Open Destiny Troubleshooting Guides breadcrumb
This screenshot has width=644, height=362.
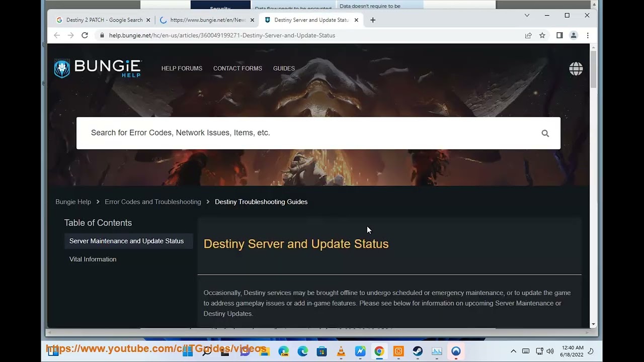(261, 202)
